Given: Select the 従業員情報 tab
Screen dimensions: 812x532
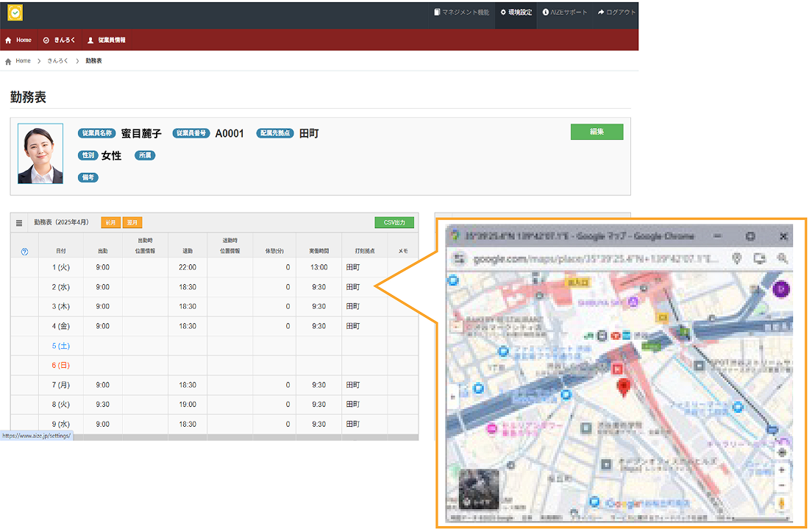Looking at the screenshot, I should 107,40.
